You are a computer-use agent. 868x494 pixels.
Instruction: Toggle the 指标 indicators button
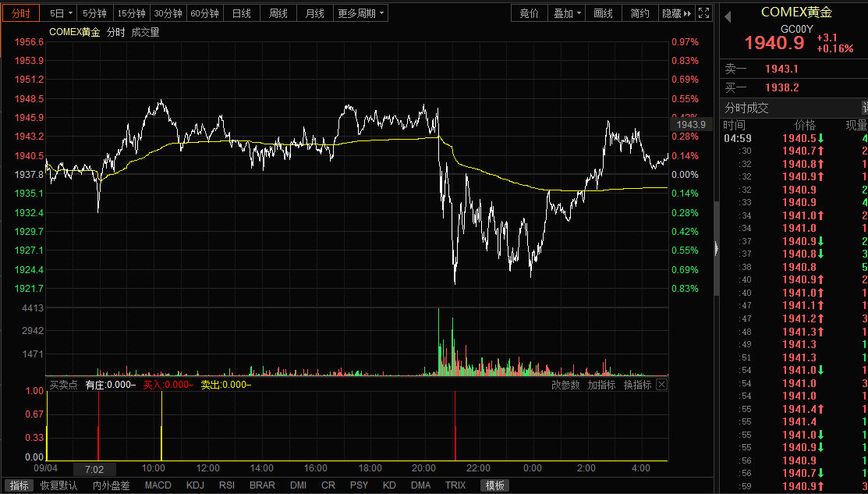(x=19, y=485)
